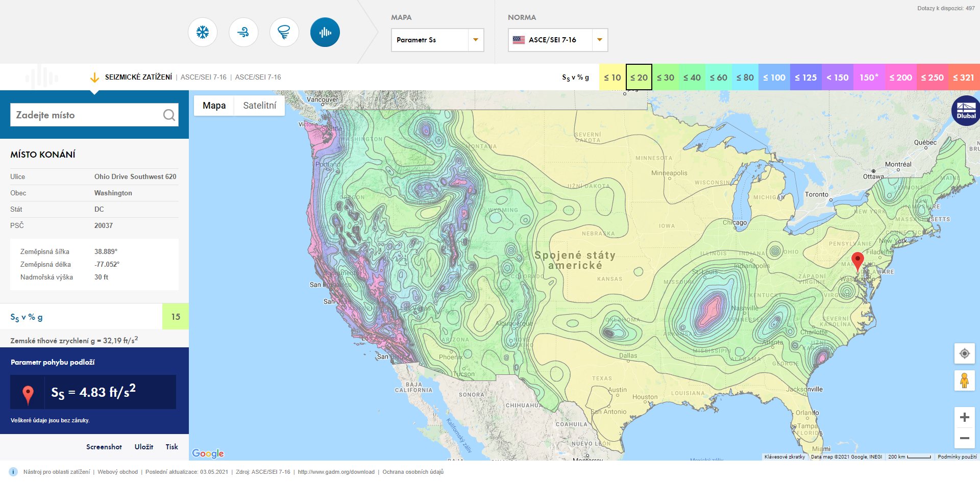Screen dimensions: 980x483
Task: Center map on my location
Action: (964, 353)
